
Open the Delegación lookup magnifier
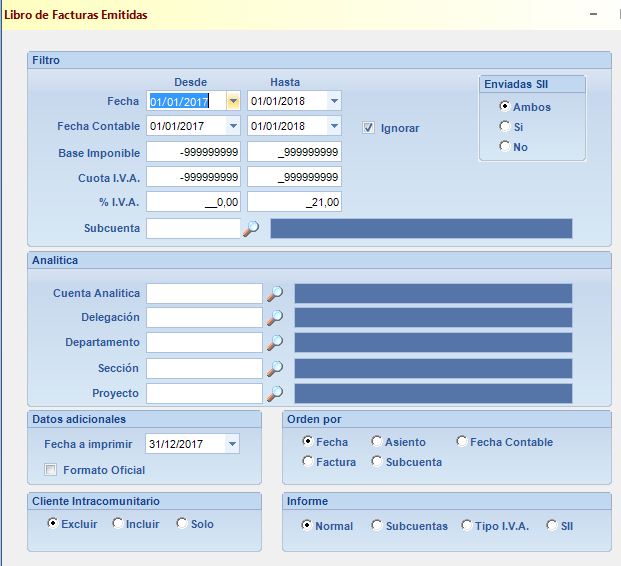point(274,318)
